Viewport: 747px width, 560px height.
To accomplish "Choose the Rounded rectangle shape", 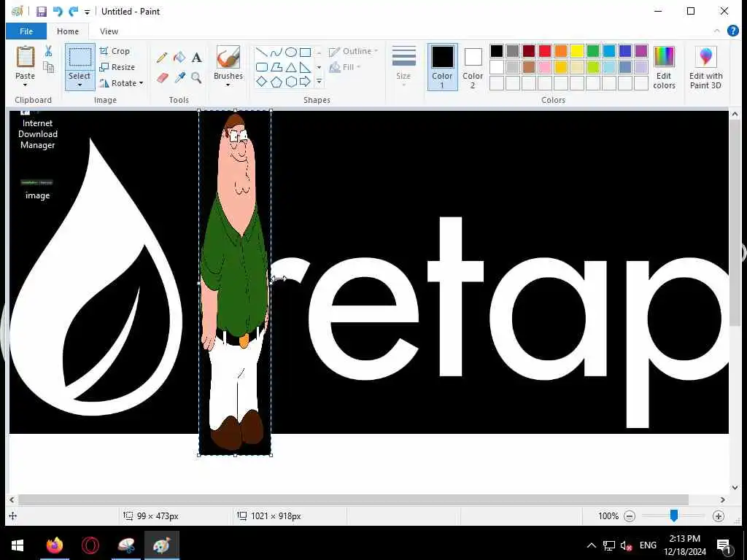I will (262, 67).
